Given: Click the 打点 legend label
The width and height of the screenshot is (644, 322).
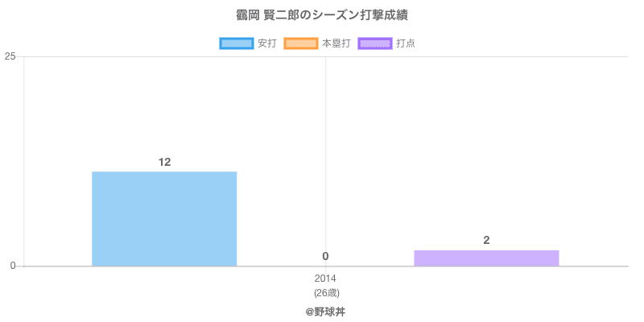Looking at the screenshot, I should tap(406, 43).
